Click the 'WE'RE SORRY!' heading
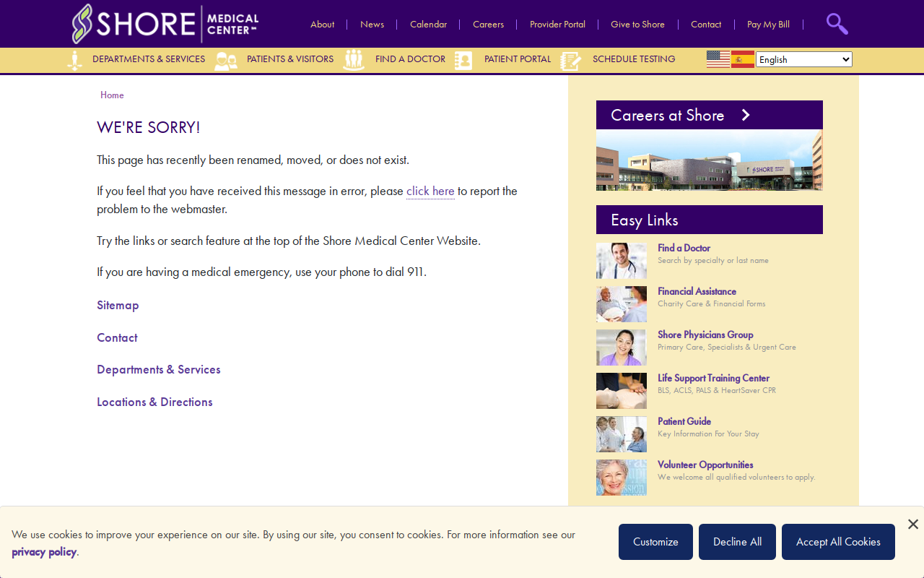Image resolution: width=924 pixels, height=578 pixels. 149,128
